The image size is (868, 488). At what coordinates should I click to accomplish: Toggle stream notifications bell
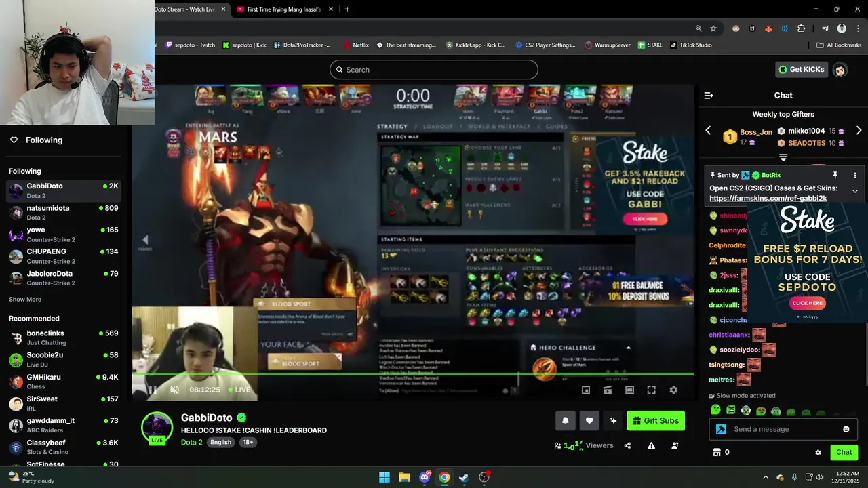point(566,421)
